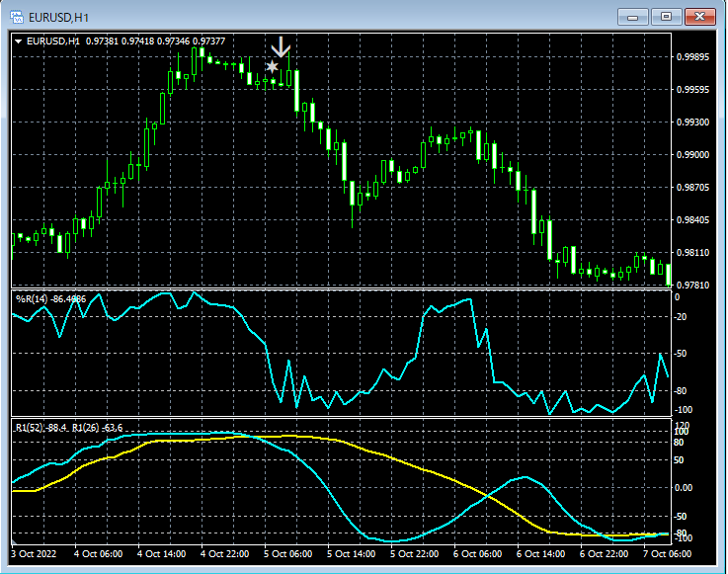The image size is (728, 574).
Task: Select the R1(52) R1(26) indicator label
Action: [x=69, y=427]
